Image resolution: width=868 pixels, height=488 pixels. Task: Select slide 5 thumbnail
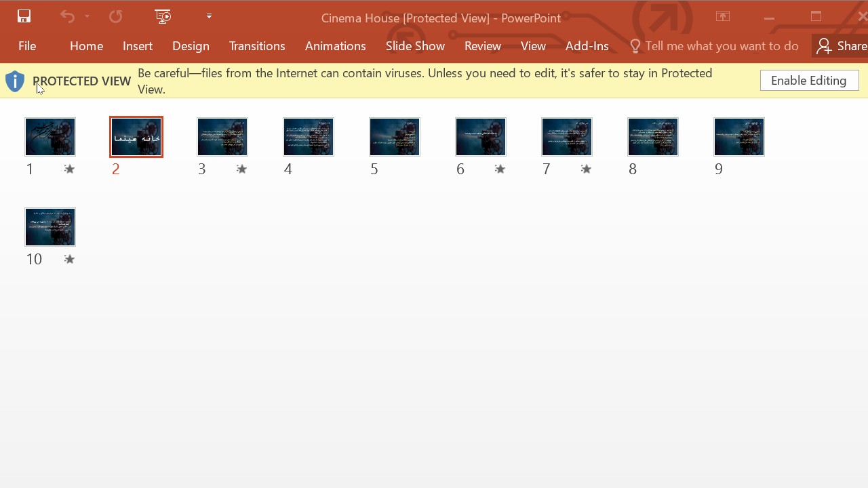pos(395,137)
